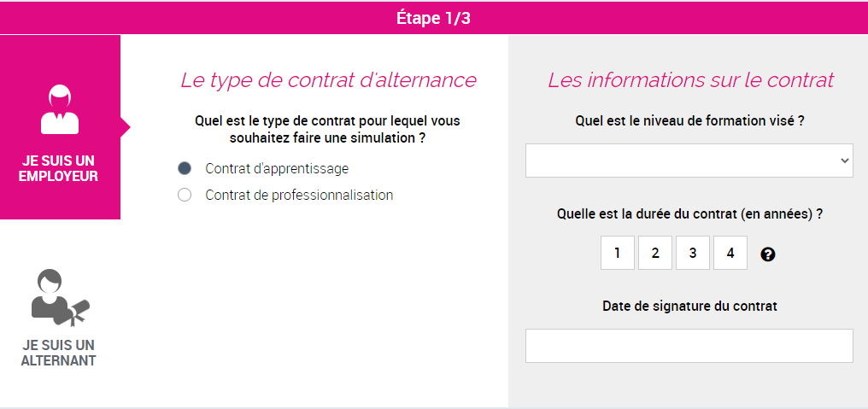868x409 pixels.
Task: Click the Contrat d'apprentissage label text
Action: coord(277,168)
